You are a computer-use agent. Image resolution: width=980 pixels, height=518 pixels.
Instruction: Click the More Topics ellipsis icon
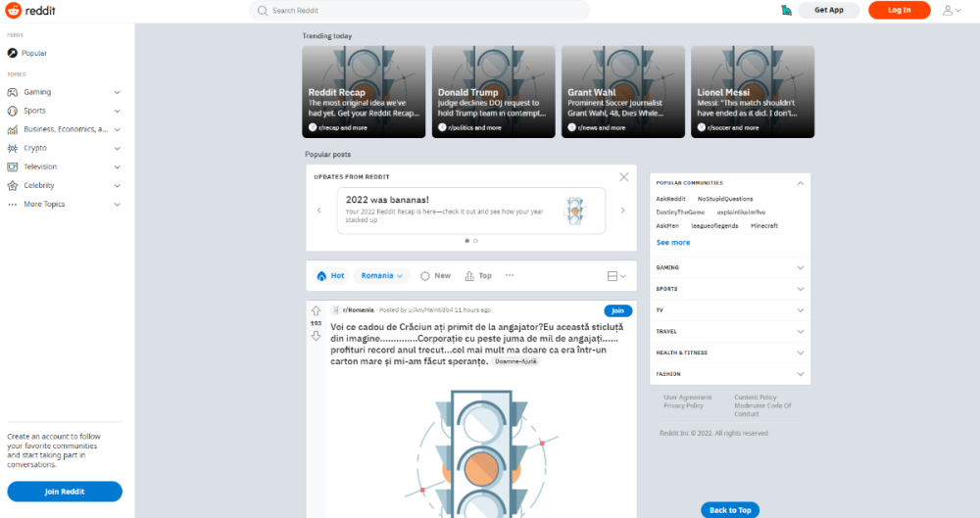pos(13,205)
